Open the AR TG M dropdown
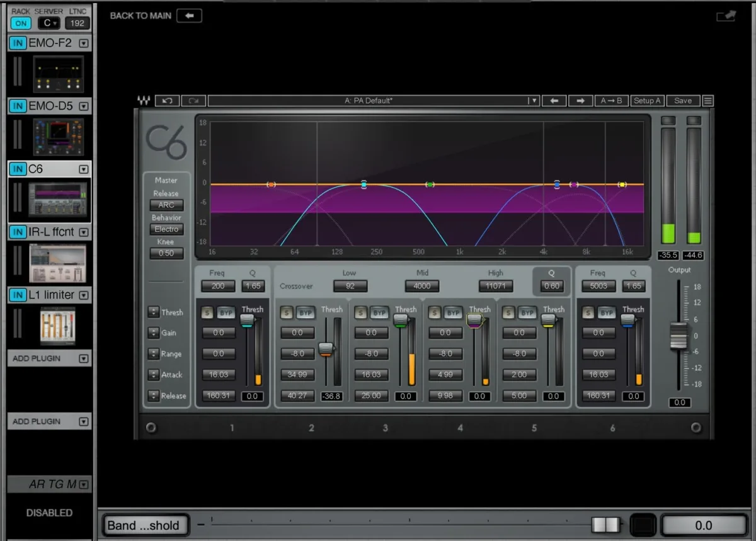 (83, 484)
